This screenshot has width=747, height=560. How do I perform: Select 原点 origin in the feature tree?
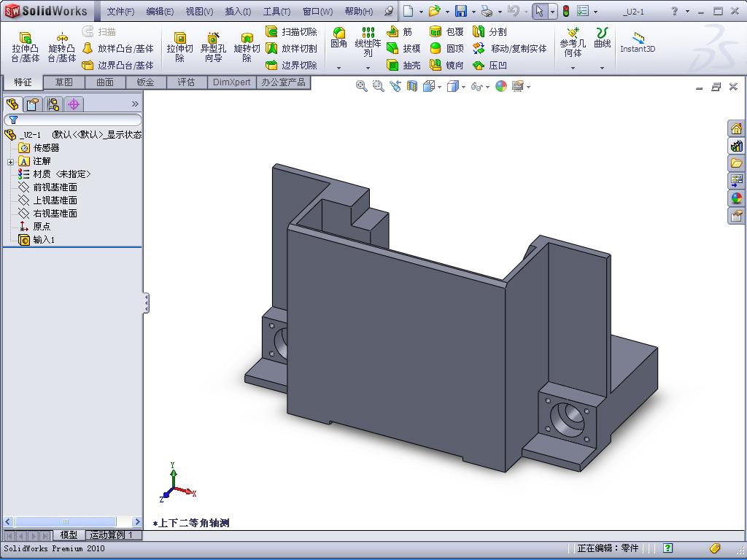[35, 226]
